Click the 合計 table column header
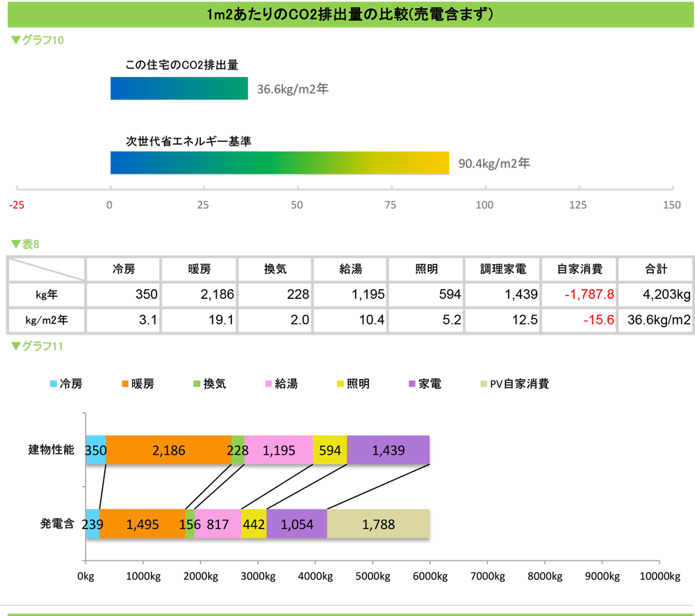 click(x=656, y=269)
